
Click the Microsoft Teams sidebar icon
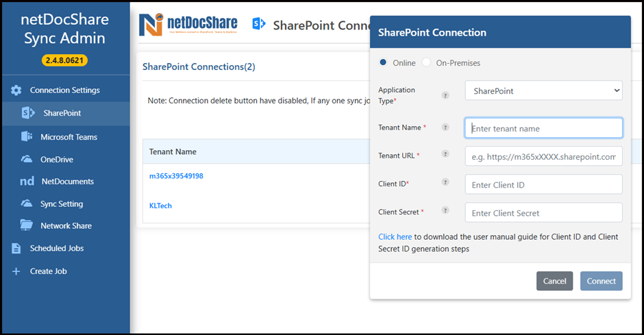point(27,136)
